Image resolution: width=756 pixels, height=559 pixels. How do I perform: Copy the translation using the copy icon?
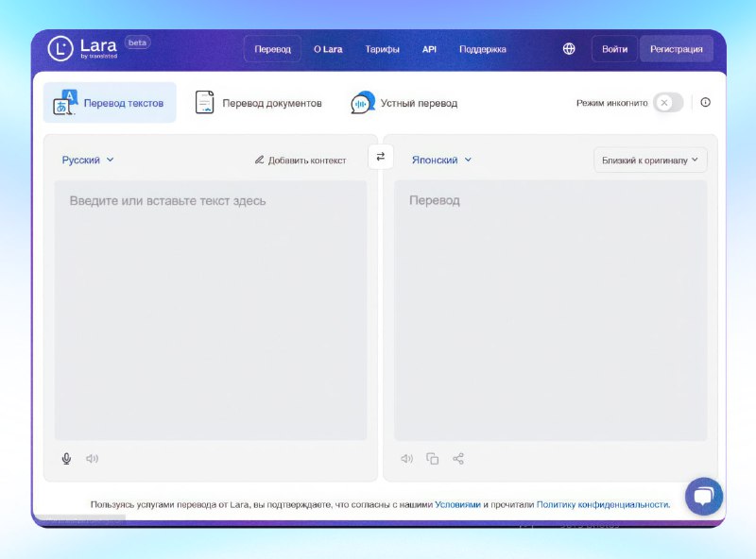(432, 458)
